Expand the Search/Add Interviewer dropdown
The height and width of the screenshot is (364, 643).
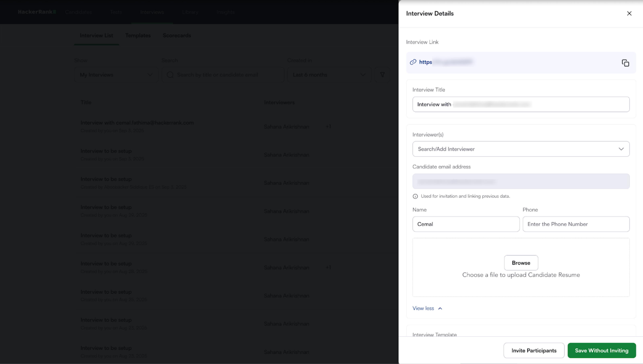(521, 149)
